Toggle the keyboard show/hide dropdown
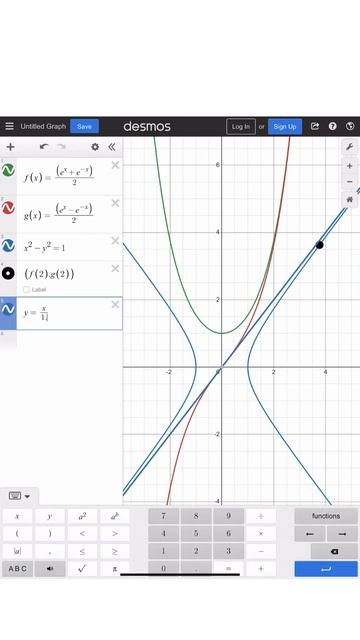Screen dimensions: 360x640 (19, 496)
